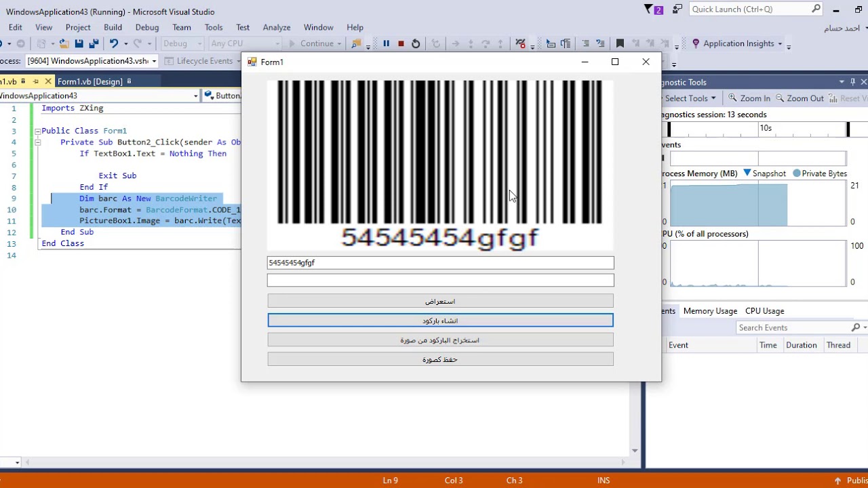Viewport: 868px width, 488px height.
Task: Open the Process selection dropdown
Action: click(x=154, y=61)
